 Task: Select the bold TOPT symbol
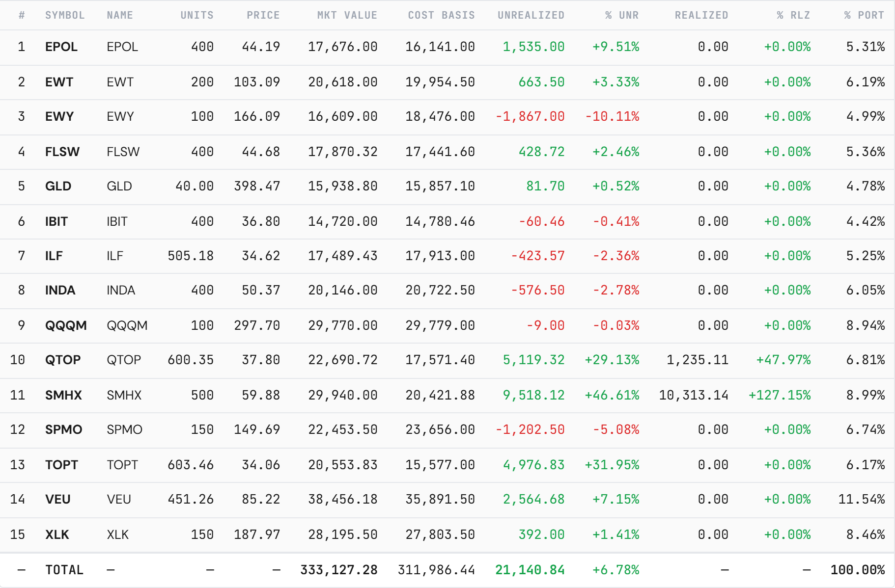62,465
